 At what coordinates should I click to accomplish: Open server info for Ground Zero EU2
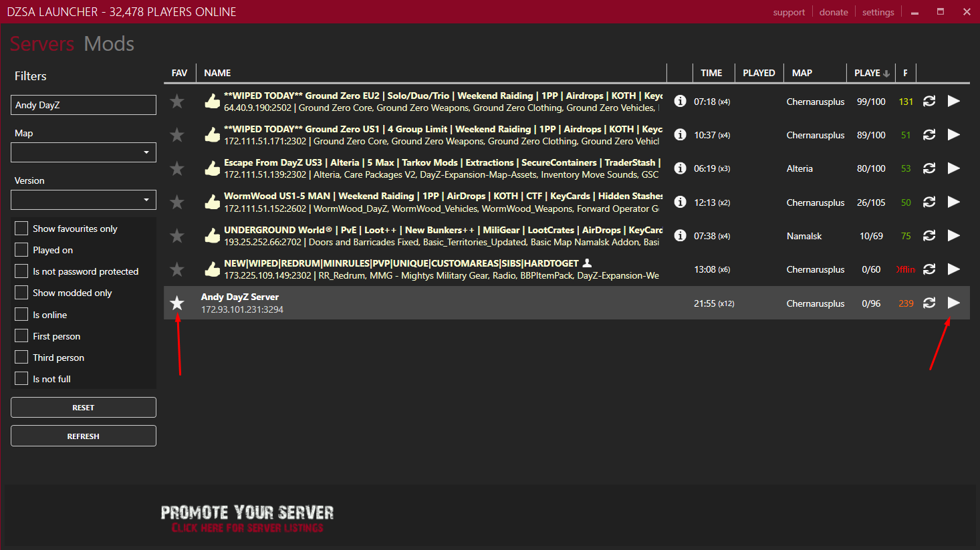pyautogui.click(x=680, y=101)
